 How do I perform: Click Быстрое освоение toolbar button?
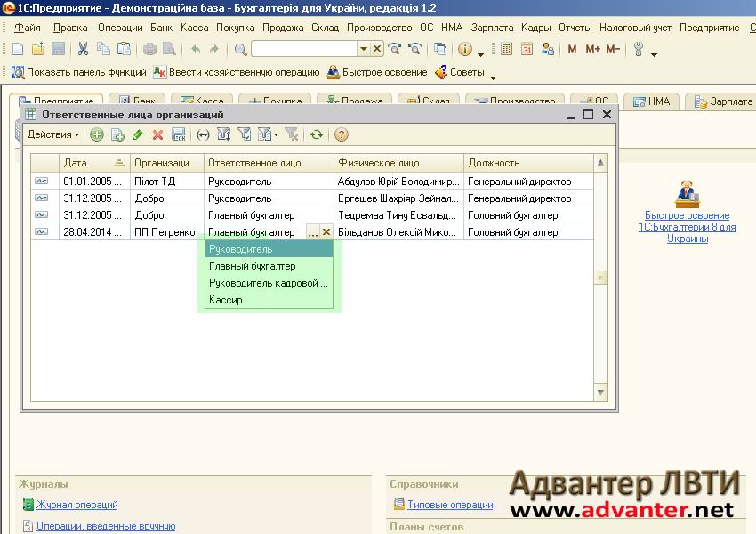tap(376, 72)
